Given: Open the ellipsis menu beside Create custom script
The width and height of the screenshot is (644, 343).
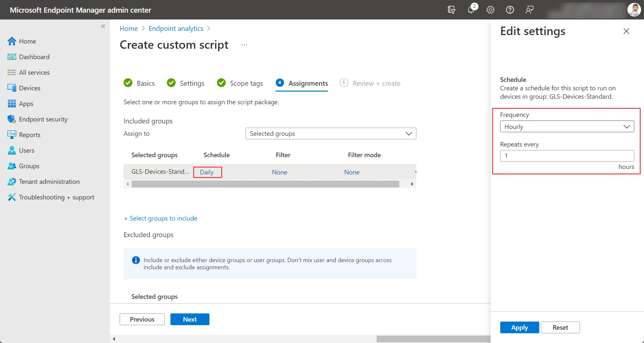Looking at the screenshot, I should coord(244,45).
